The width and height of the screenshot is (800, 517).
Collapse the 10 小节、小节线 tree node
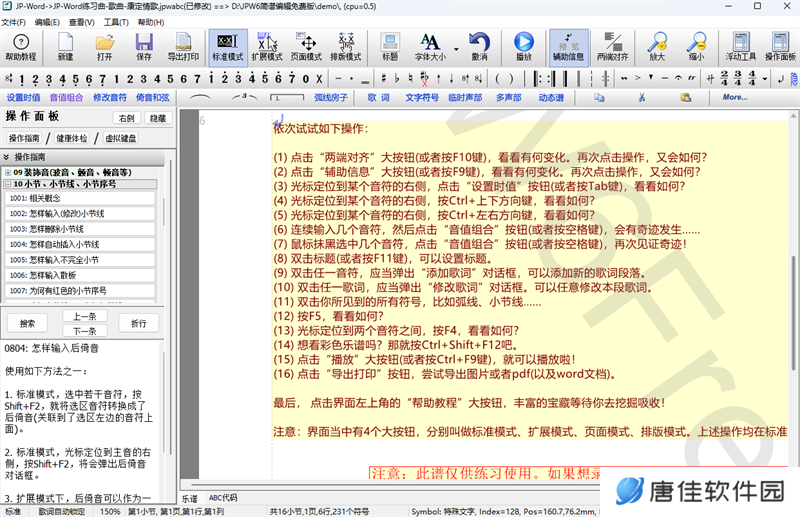click(x=8, y=184)
